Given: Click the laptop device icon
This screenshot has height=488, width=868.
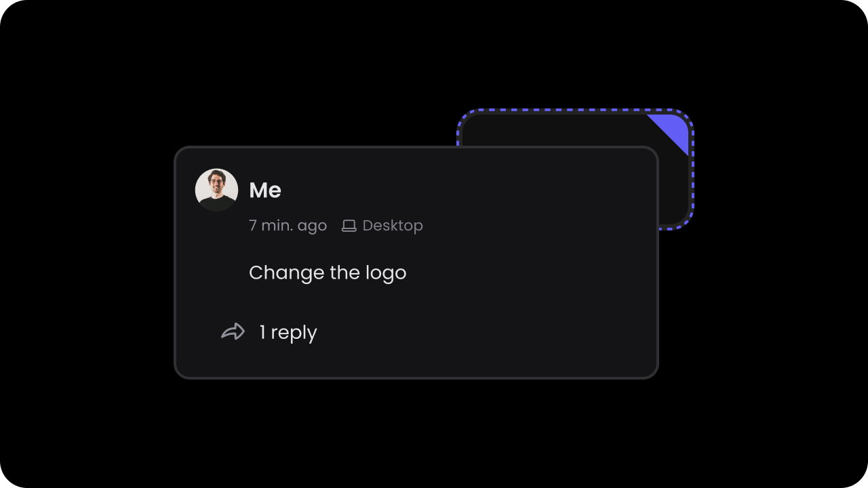Looking at the screenshot, I should tap(349, 226).
